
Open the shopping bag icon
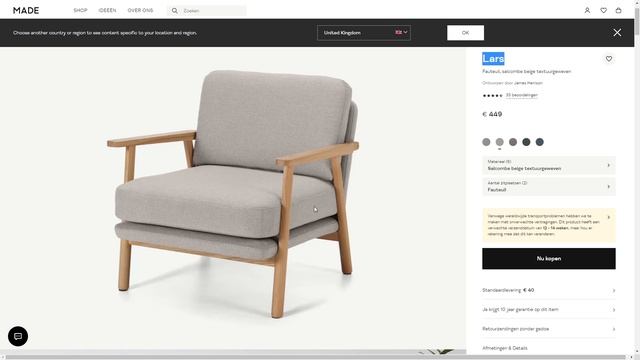tap(618, 11)
